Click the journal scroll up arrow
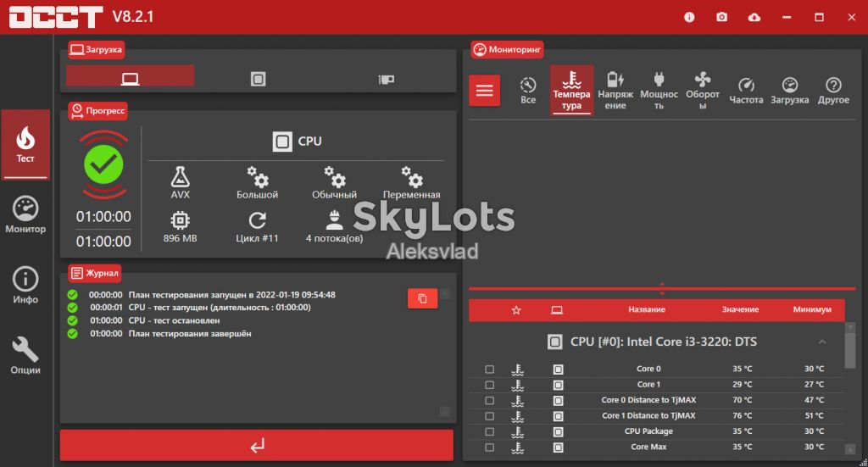This screenshot has width=868, height=467. tap(445, 293)
